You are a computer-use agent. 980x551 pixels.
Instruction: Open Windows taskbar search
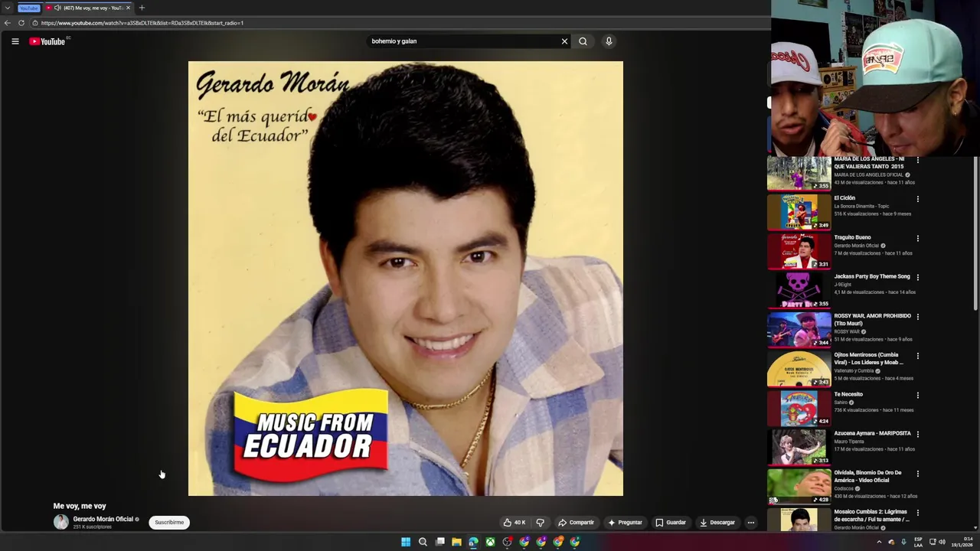click(423, 542)
